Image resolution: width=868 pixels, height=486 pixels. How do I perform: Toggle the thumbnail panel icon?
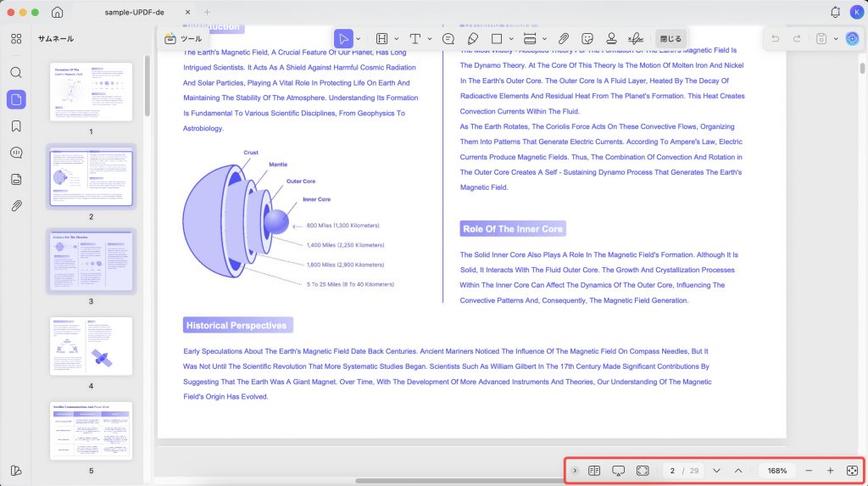[16, 99]
